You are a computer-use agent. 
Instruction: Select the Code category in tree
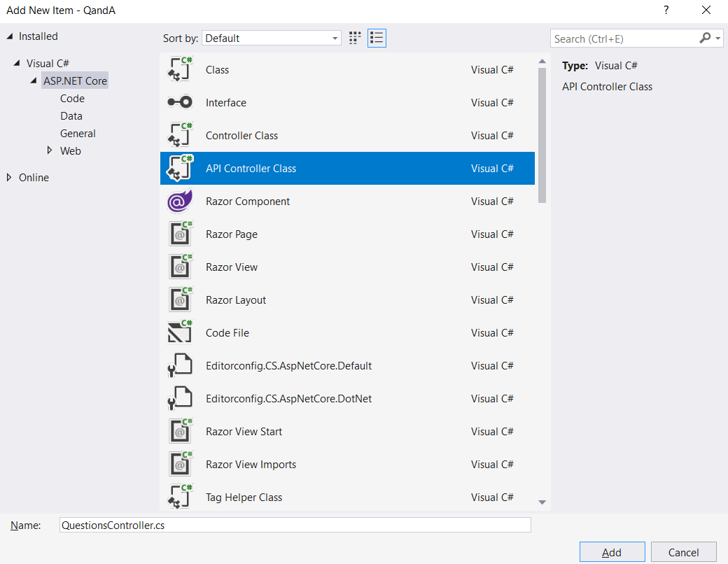(72, 99)
